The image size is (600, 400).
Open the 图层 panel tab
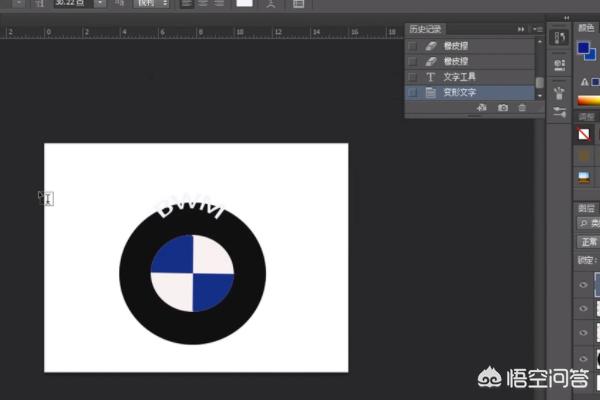click(x=586, y=208)
